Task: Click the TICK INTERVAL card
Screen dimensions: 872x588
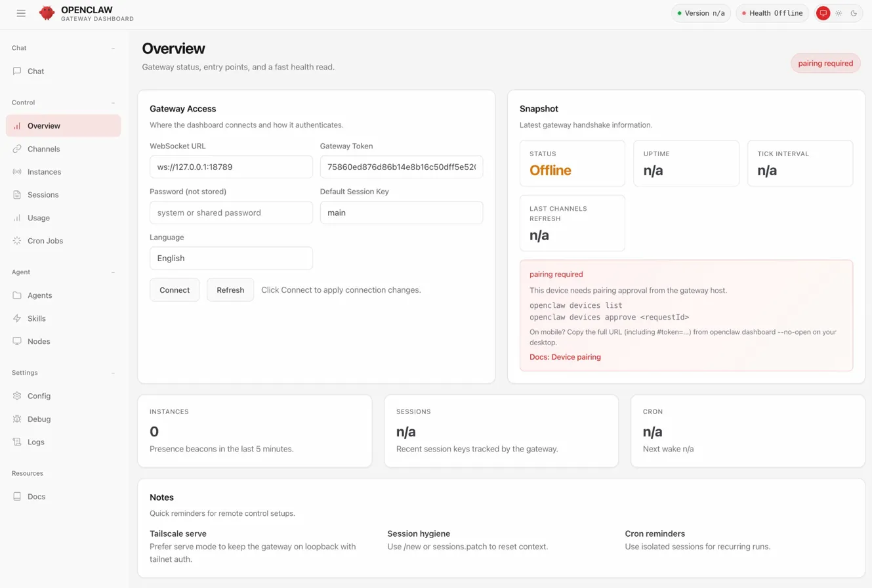Action: 800,163
